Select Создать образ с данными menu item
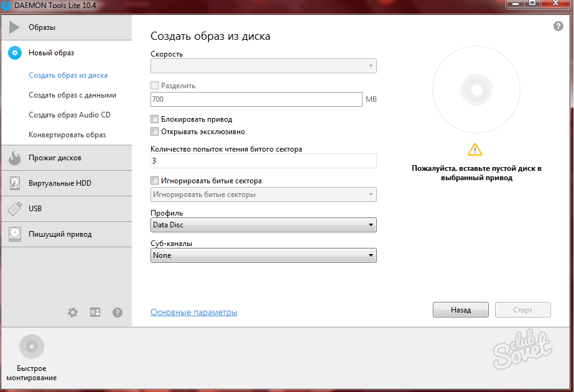Viewport: 574px width, 392px height. pos(72,95)
